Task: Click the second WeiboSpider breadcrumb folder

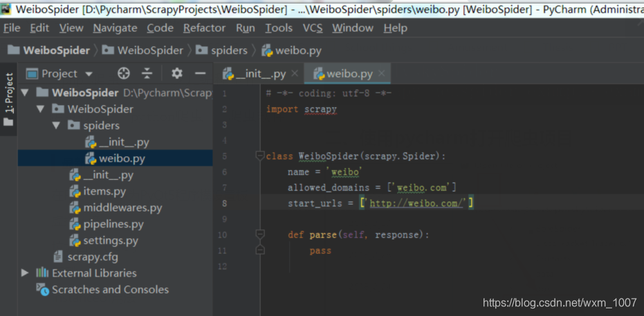Action: (142, 50)
